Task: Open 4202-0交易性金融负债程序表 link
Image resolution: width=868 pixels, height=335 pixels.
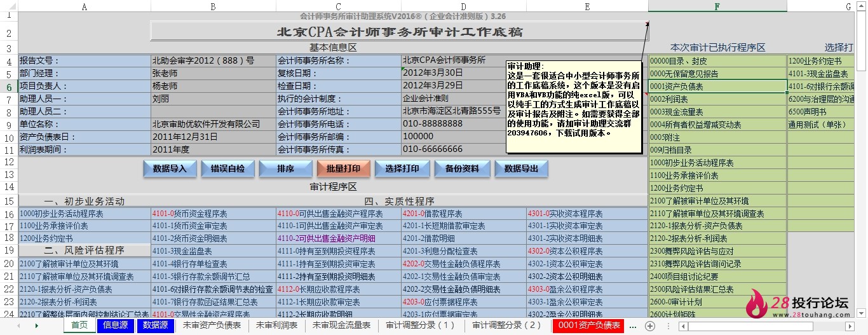Action: coord(463,264)
